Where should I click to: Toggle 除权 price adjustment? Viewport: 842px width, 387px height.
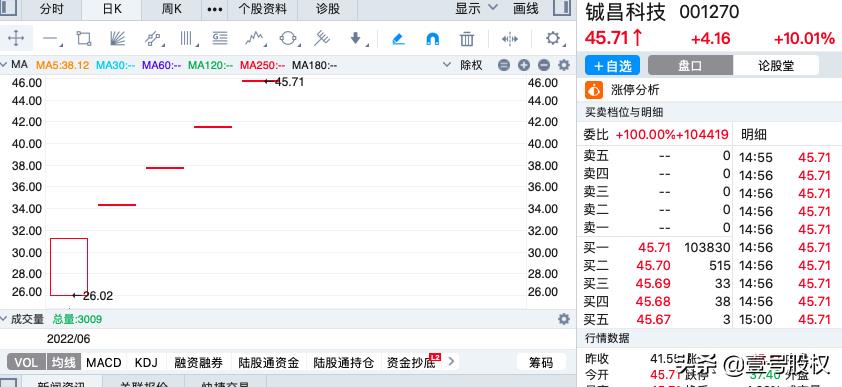point(471,65)
